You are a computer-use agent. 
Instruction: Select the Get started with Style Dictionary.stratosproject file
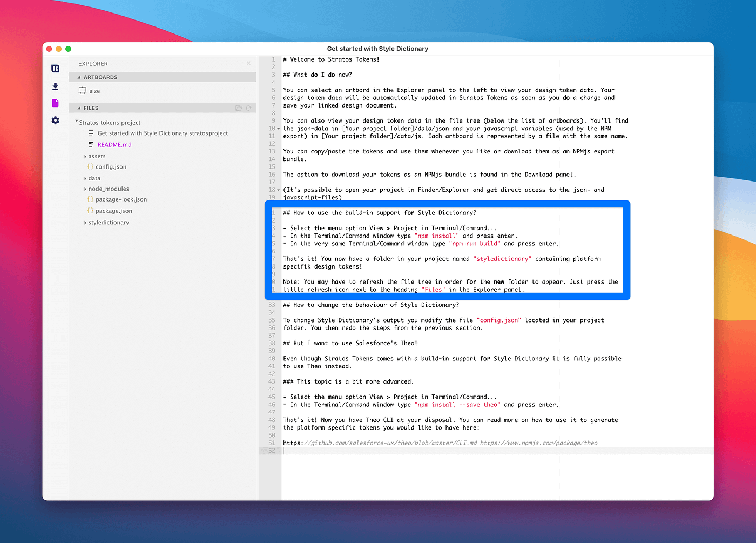pyautogui.click(x=162, y=133)
